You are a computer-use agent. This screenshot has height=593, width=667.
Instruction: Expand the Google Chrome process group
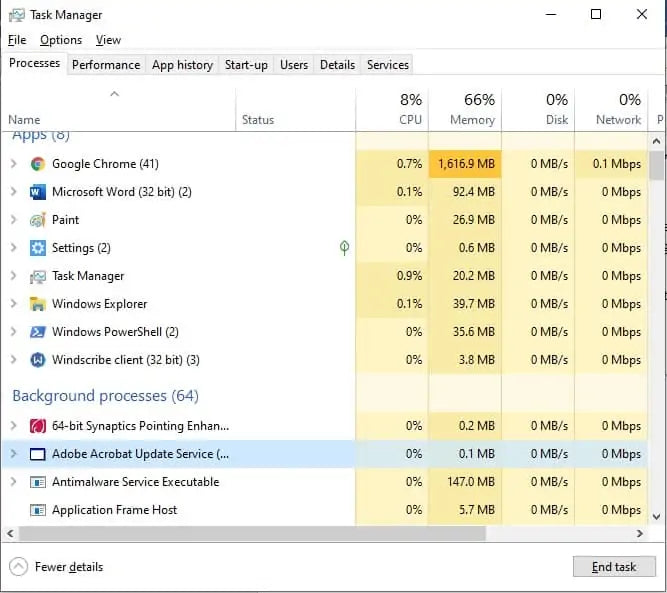click(x=13, y=164)
